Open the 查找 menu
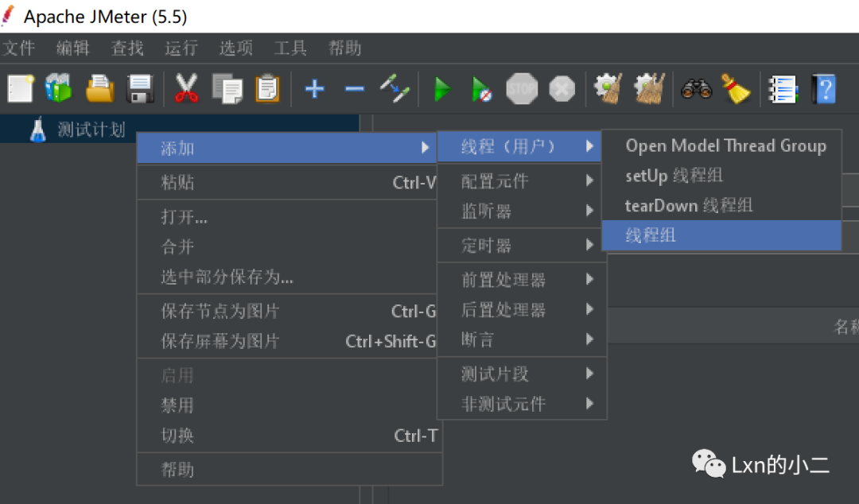This screenshot has height=504, width=859. coord(127,48)
